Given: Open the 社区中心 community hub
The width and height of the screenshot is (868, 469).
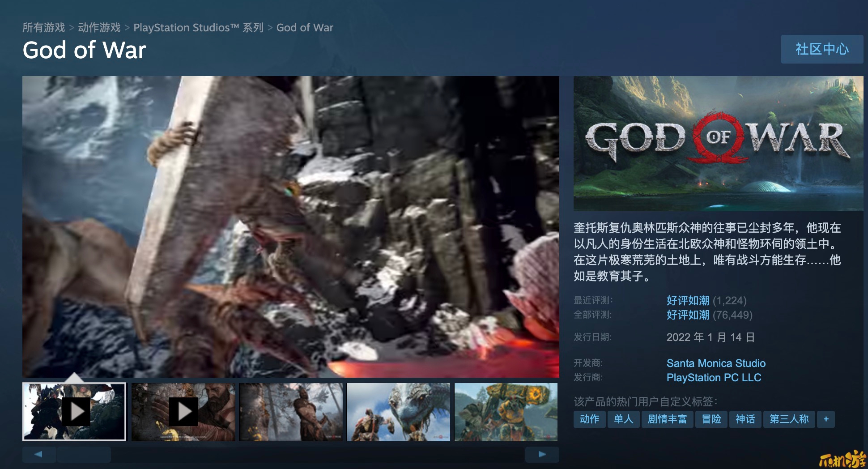Looking at the screenshot, I should point(821,49).
